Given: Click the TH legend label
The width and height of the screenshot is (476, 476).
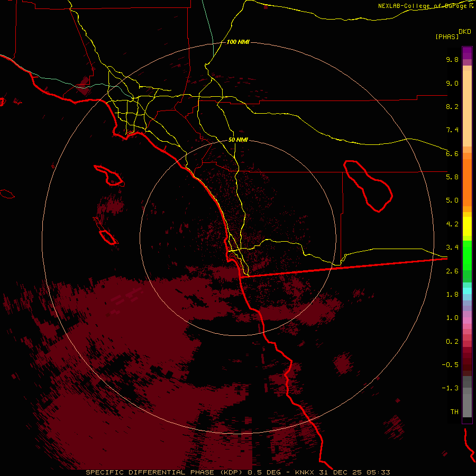Looking at the screenshot, I should [x=454, y=412].
